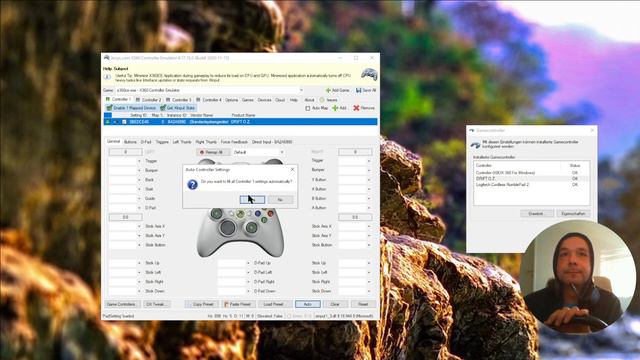Click the red Remove X icon
640x360 pixels.
(x=356, y=108)
